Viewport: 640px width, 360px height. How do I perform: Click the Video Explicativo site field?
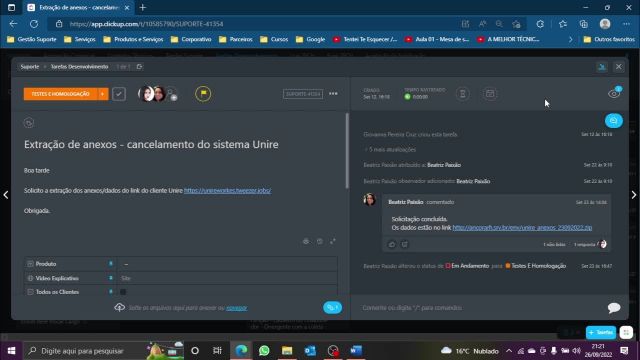tap(227, 278)
